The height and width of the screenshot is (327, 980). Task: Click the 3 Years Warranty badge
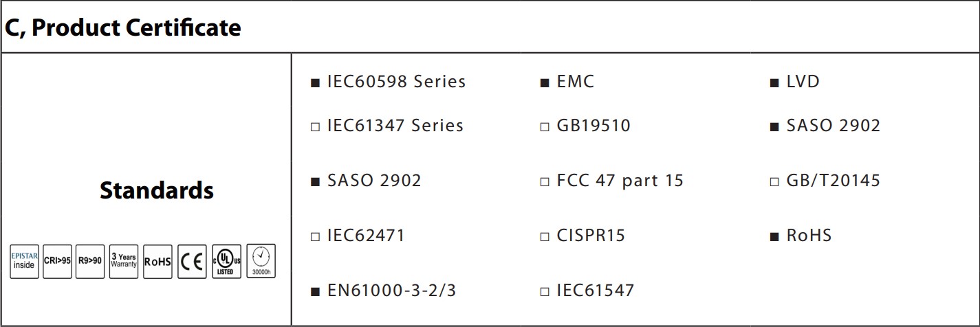124,261
